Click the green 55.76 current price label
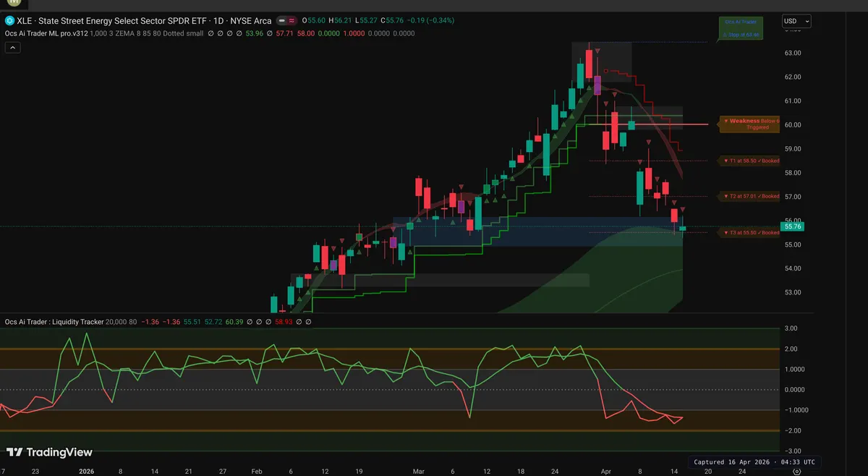Viewport: 868px width, 476px height. tap(793, 226)
